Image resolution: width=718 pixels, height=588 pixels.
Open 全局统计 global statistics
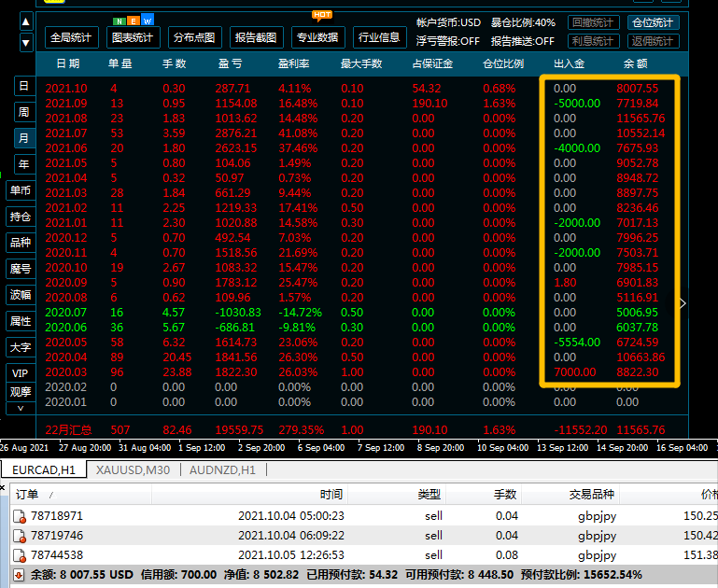coord(72,37)
